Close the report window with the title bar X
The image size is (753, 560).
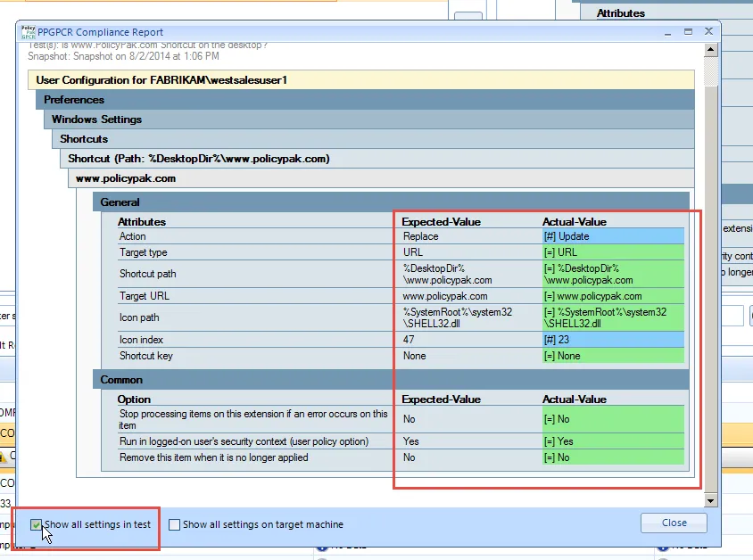pyautogui.click(x=708, y=31)
